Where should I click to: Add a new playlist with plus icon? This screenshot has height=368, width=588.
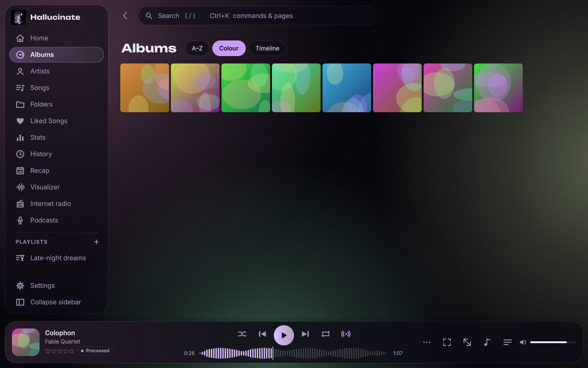coord(96,242)
